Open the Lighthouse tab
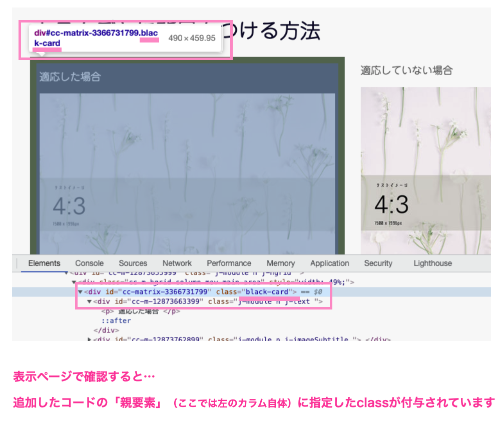The height and width of the screenshot is (423, 504). [432, 263]
